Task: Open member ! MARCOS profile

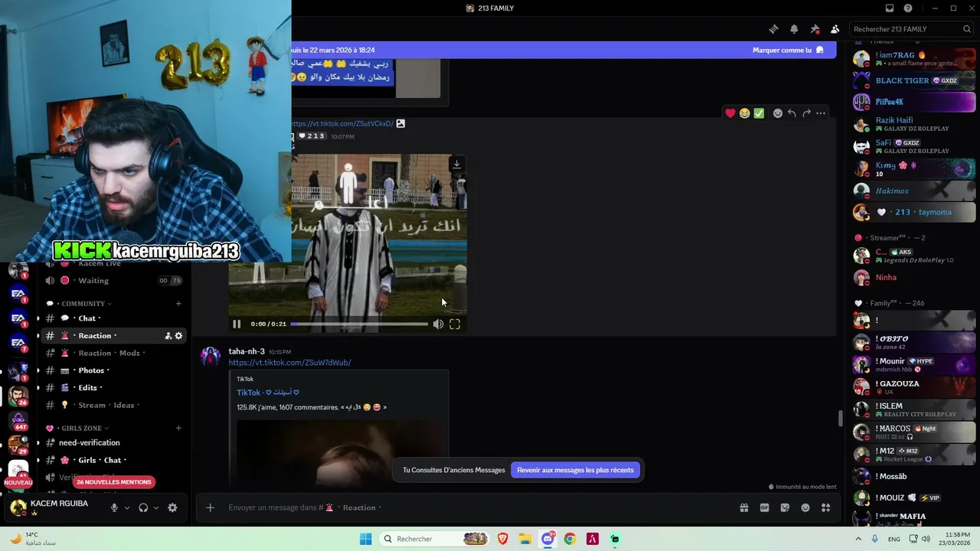Action: [913, 432]
